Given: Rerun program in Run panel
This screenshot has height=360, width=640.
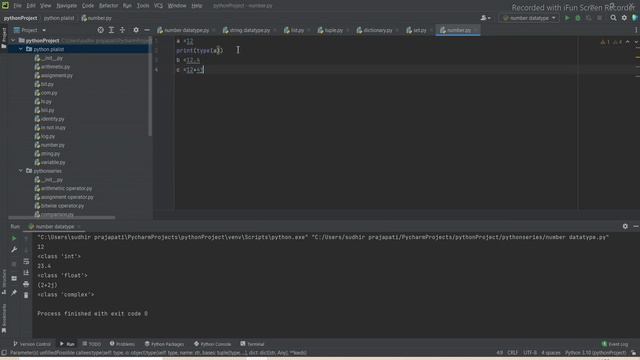Looking at the screenshot, I should (14, 238).
